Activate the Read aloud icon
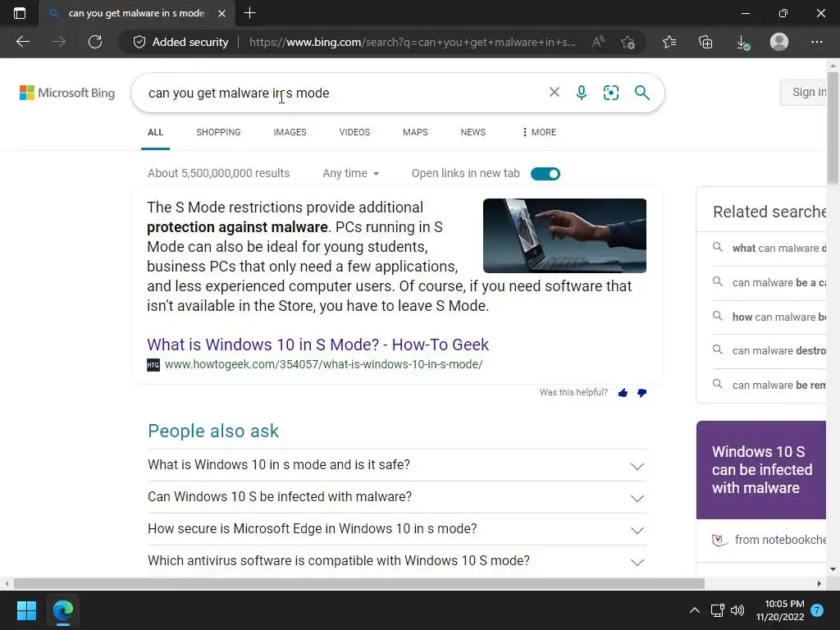Screen dimensions: 840x630 tap(598, 42)
